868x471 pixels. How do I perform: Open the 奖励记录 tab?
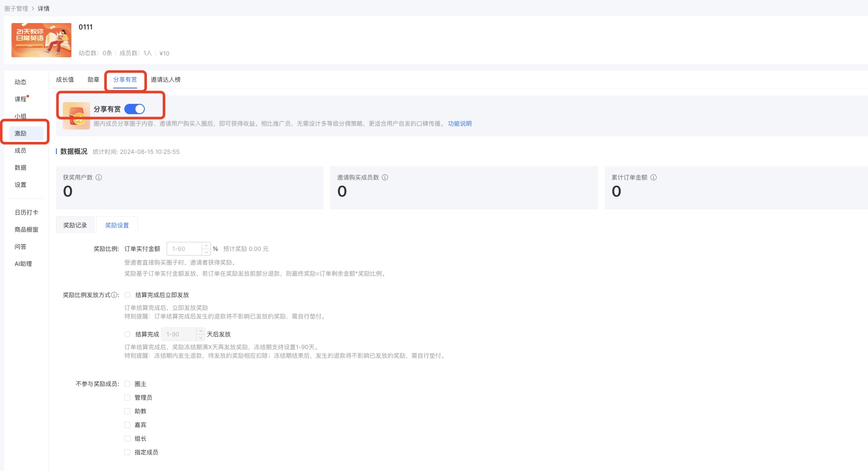75,225
